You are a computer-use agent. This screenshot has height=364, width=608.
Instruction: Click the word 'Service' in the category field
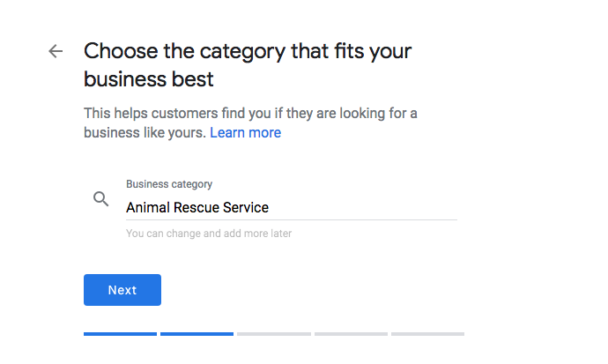[x=247, y=208]
